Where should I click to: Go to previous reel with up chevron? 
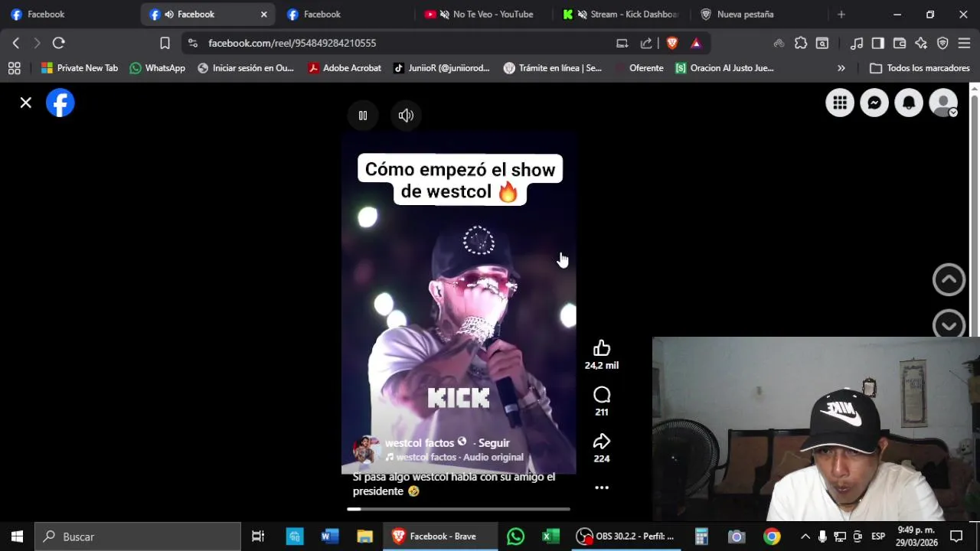pyautogui.click(x=949, y=279)
